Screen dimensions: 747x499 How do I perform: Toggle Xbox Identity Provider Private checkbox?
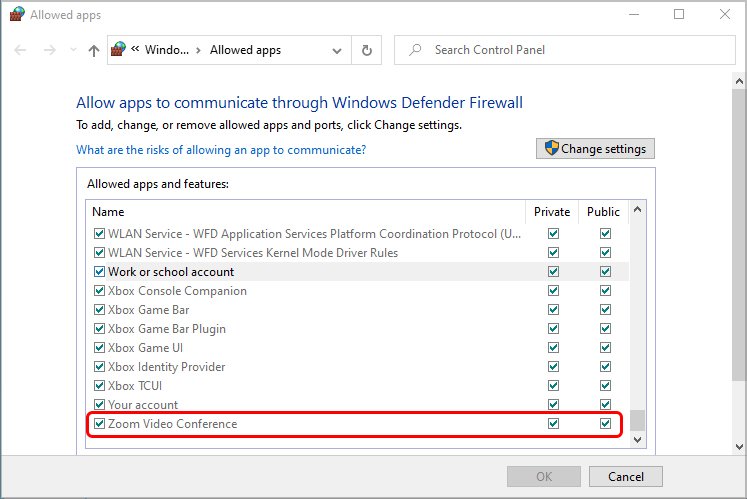(553, 367)
